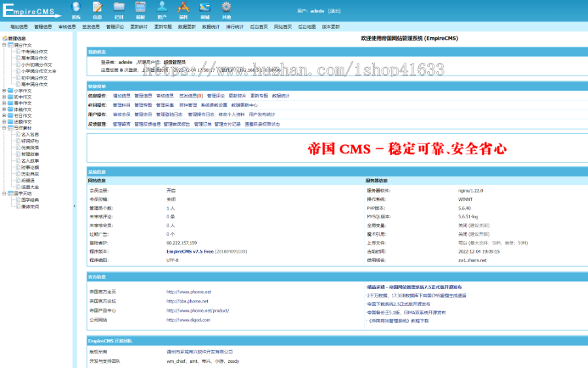Select 网站首页 in the top submenu bar

pyautogui.click(x=283, y=27)
